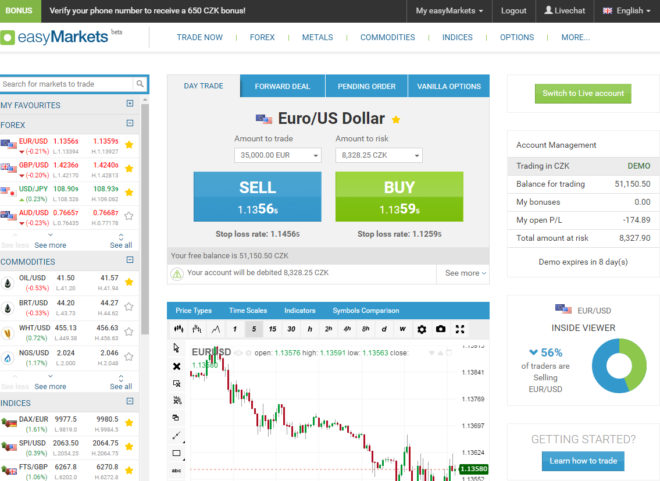Toggle favourite star for OIL/USD
This screenshot has width=660, height=481.
point(129,282)
